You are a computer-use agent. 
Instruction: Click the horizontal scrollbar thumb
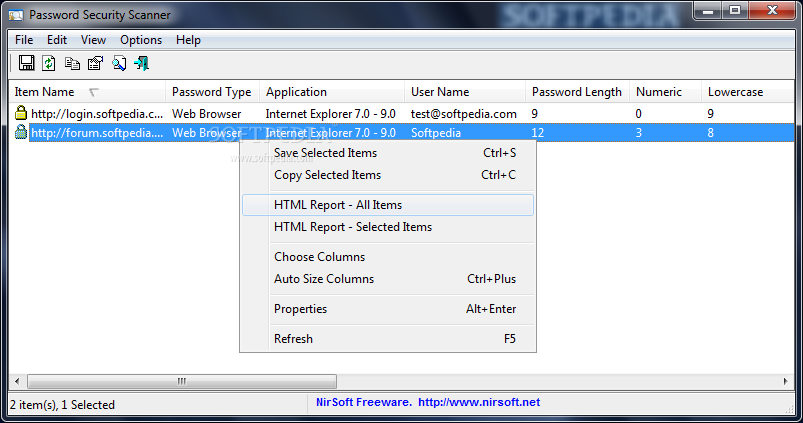[182, 381]
